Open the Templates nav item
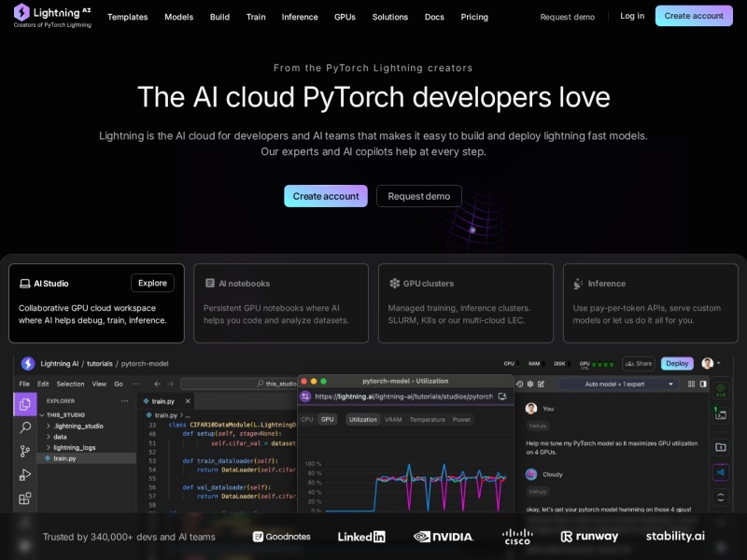Screen dimensions: 747x560 coord(128,17)
